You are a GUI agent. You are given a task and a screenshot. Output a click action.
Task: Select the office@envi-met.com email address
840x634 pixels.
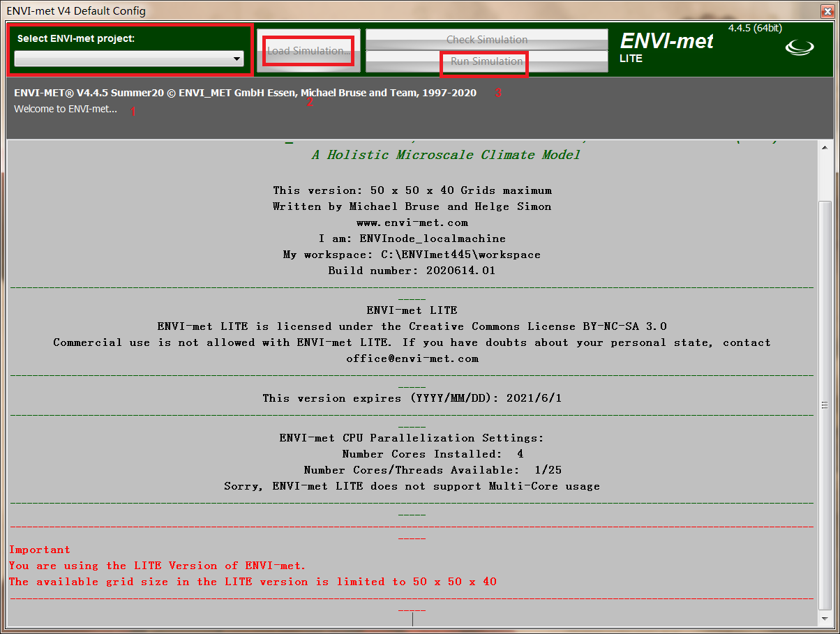click(x=412, y=358)
